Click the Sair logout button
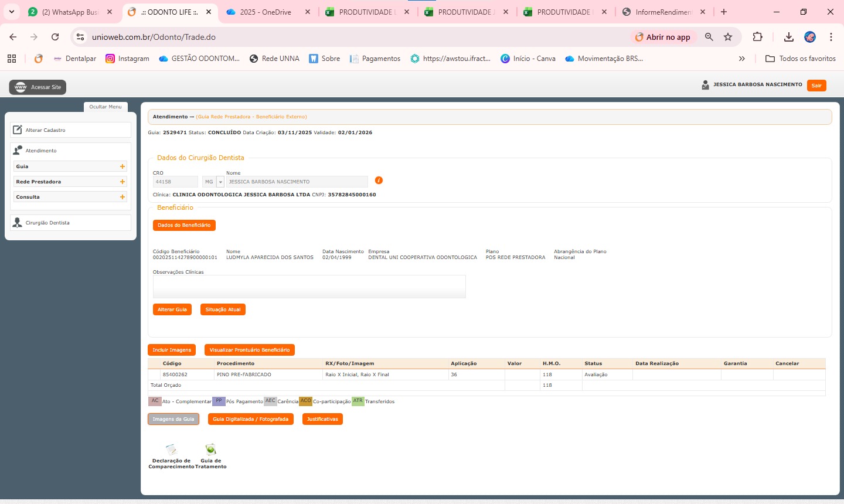 (x=816, y=86)
